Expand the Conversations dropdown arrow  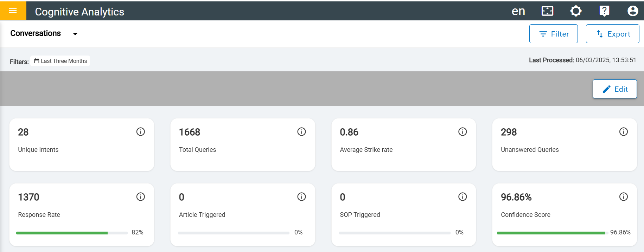point(75,34)
